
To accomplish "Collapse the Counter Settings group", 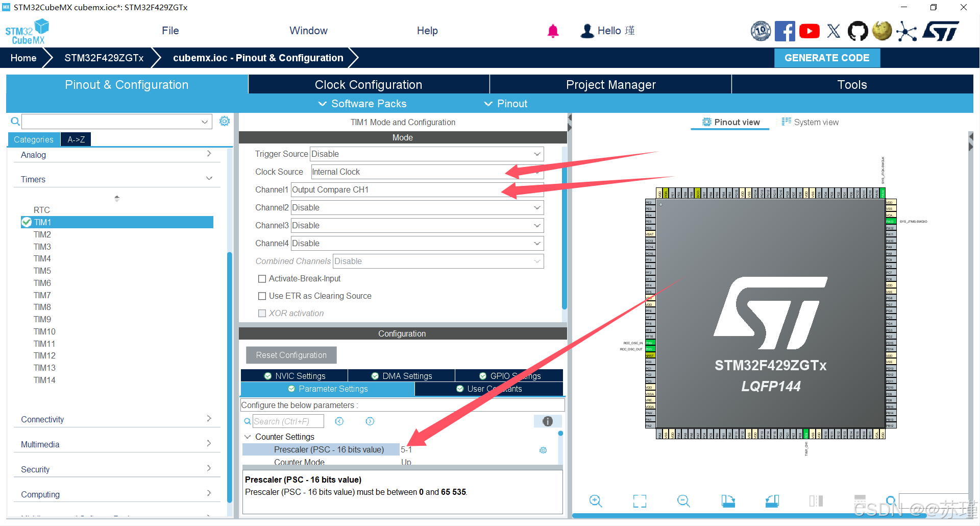I will [x=248, y=437].
